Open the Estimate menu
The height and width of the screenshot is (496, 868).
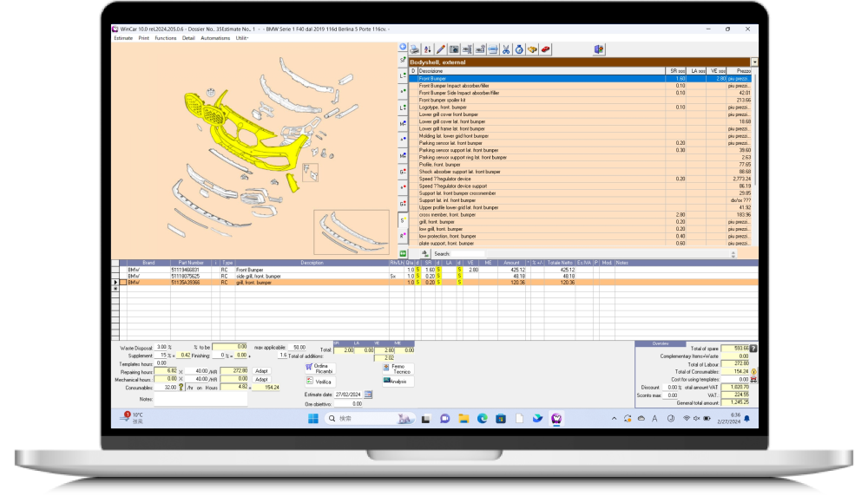(123, 38)
